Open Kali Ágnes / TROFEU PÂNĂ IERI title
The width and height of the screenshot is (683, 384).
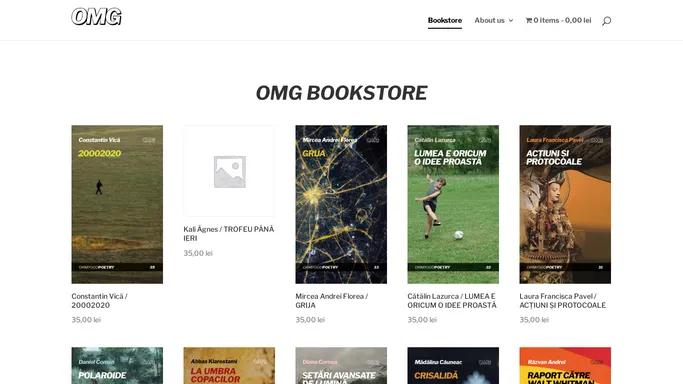(229, 233)
